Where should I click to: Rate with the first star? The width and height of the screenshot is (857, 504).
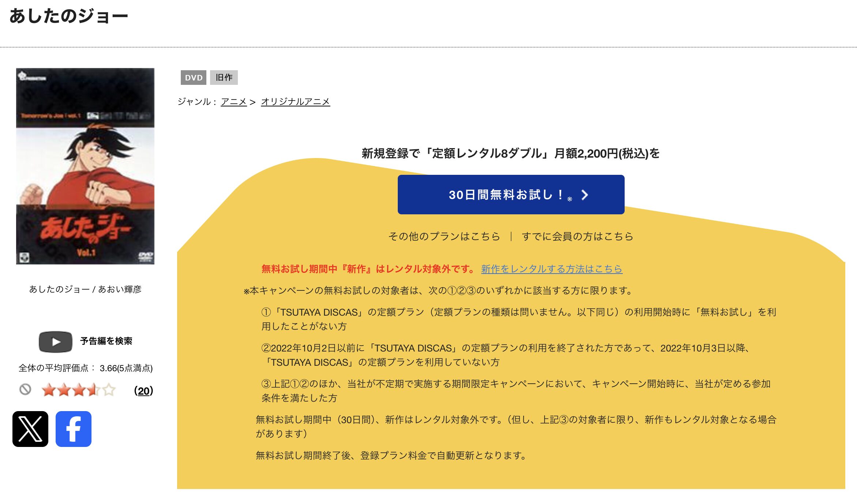click(x=49, y=390)
